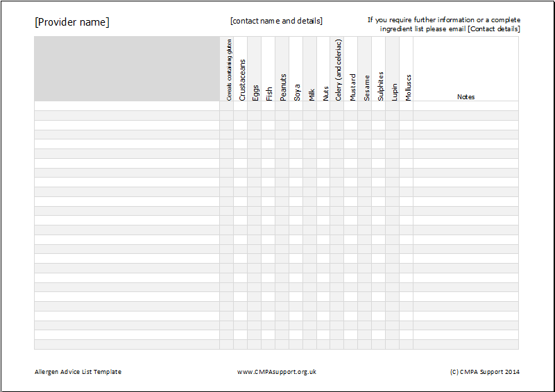Select the Fish column header
Screen dimensions: 555x392
269,94
